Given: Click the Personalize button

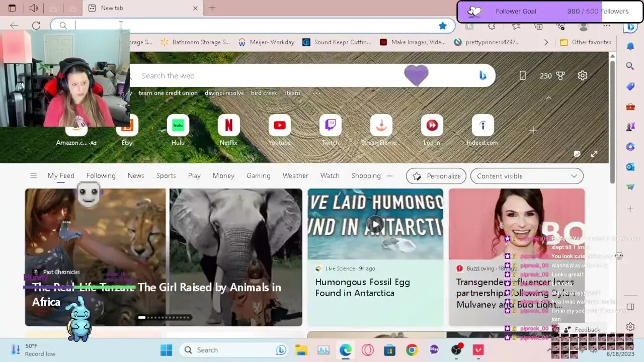Looking at the screenshot, I should (436, 176).
